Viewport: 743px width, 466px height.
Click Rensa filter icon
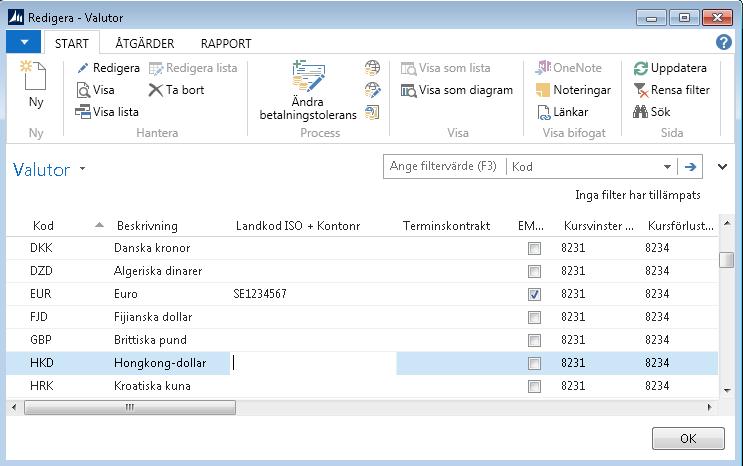tap(641, 90)
